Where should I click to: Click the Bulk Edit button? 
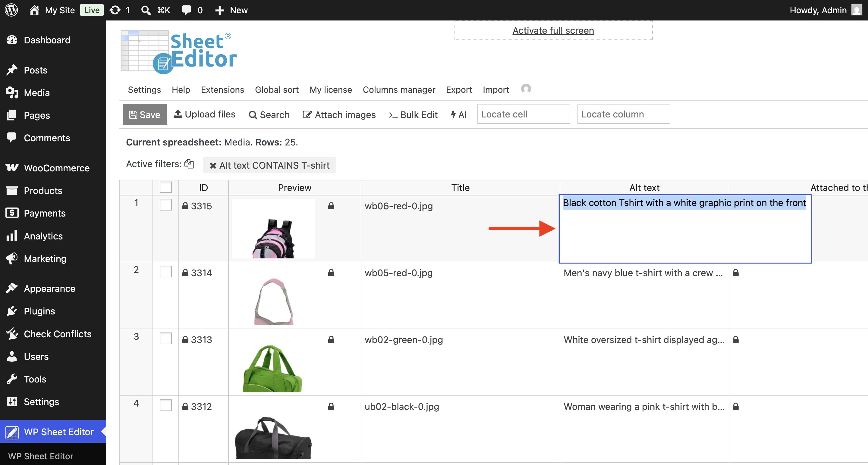[413, 115]
